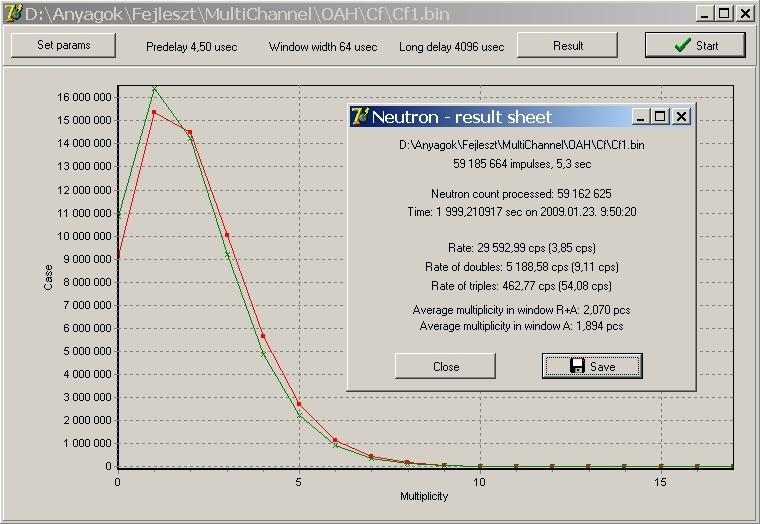Click the Neutron result sheet title bar icon

point(360,116)
